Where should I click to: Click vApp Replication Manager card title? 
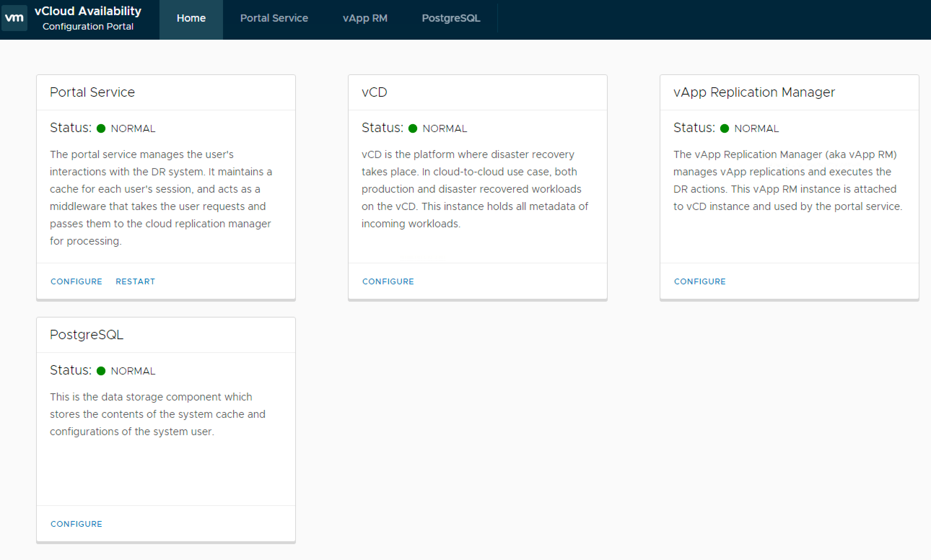pos(754,92)
